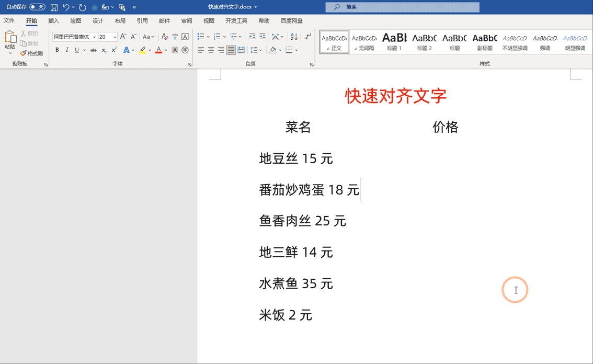The width and height of the screenshot is (593, 364).
Task: Apply the 正文 (Normal) style
Action: click(334, 42)
